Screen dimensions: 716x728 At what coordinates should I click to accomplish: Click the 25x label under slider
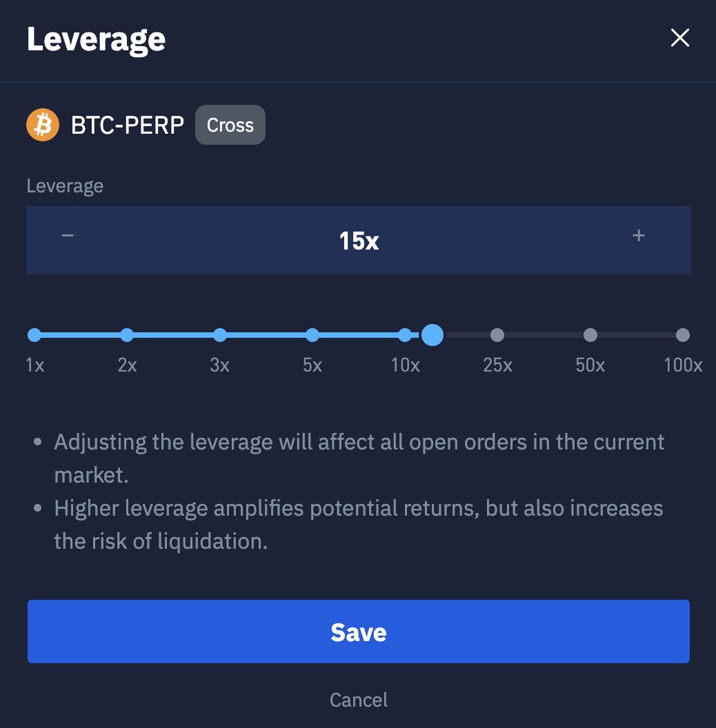[497, 365]
